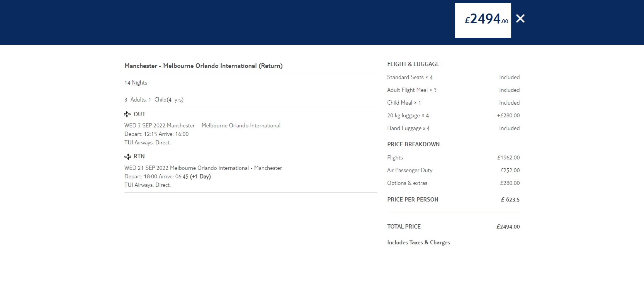Click the £280.00 options & extras amount
Image resolution: width=644 pixels, height=293 pixels.
click(x=510, y=183)
